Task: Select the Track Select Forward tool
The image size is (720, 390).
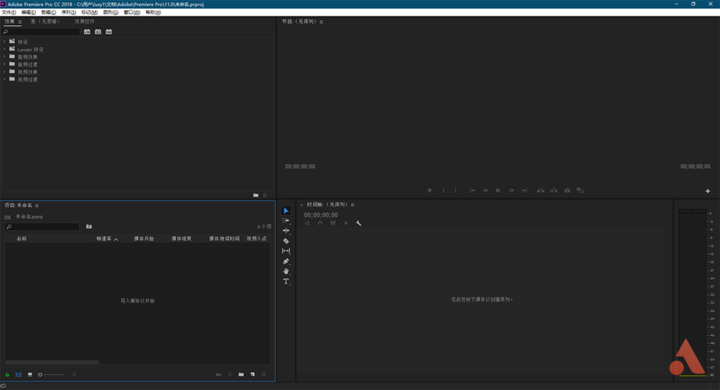Action: [x=286, y=220]
